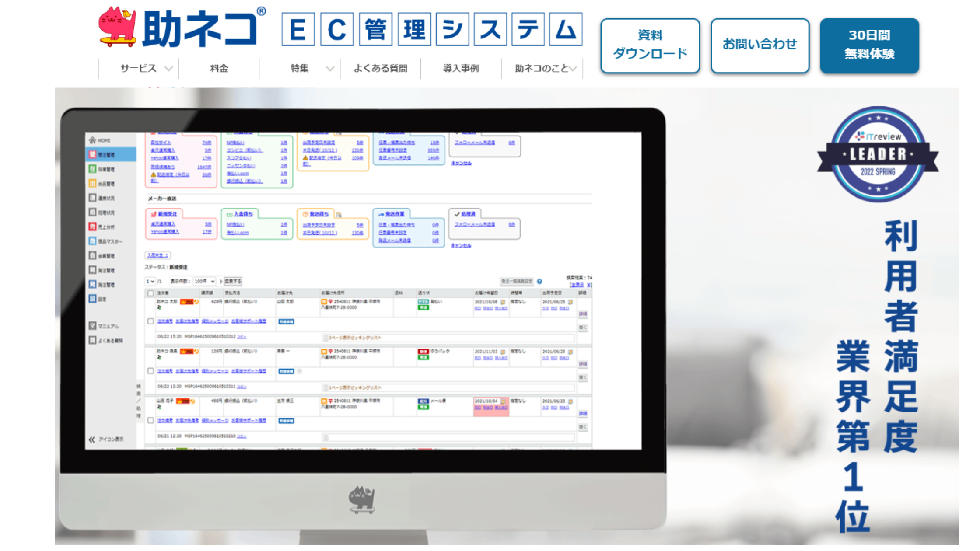The image size is (980, 551).
Task: Click the 2ページ表示ピッキングリスト field
Action: pyautogui.click(x=448, y=338)
